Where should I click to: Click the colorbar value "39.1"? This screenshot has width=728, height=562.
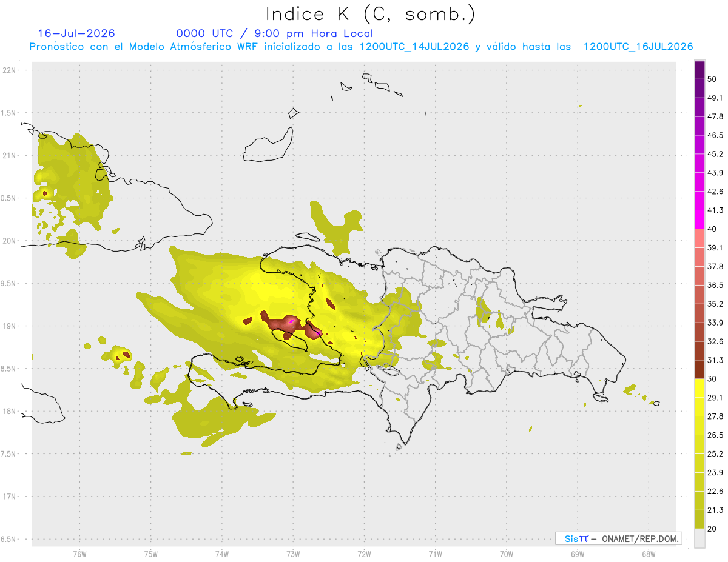tap(715, 247)
